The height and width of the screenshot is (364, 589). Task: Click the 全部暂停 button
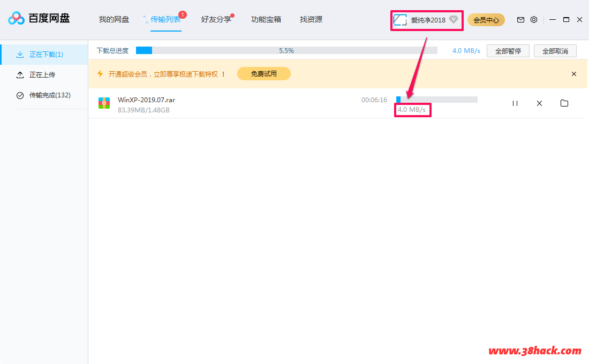click(508, 51)
